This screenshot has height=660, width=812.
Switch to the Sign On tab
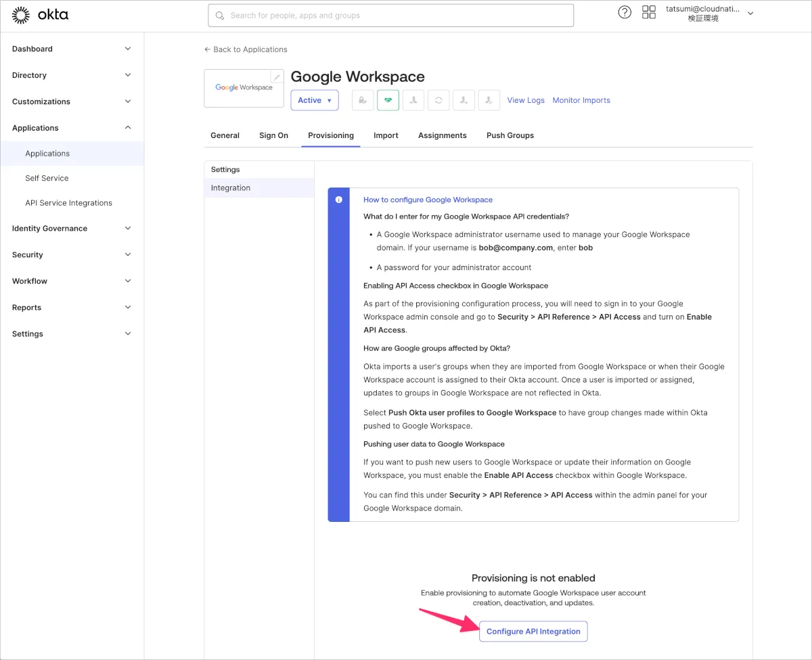pos(273,135)
